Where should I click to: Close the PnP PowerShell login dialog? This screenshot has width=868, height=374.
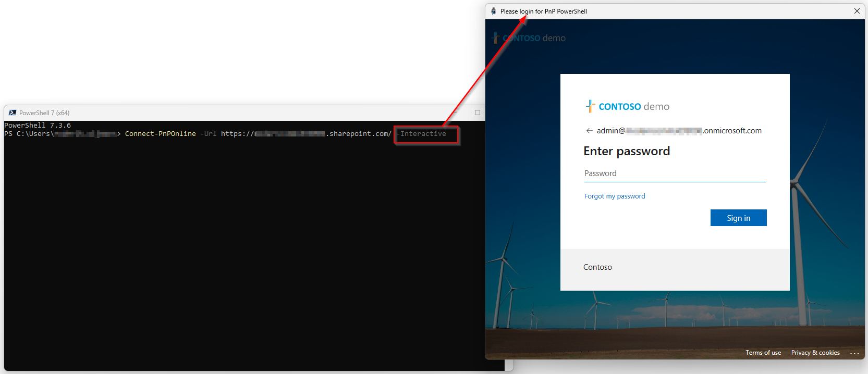[857, 11]
